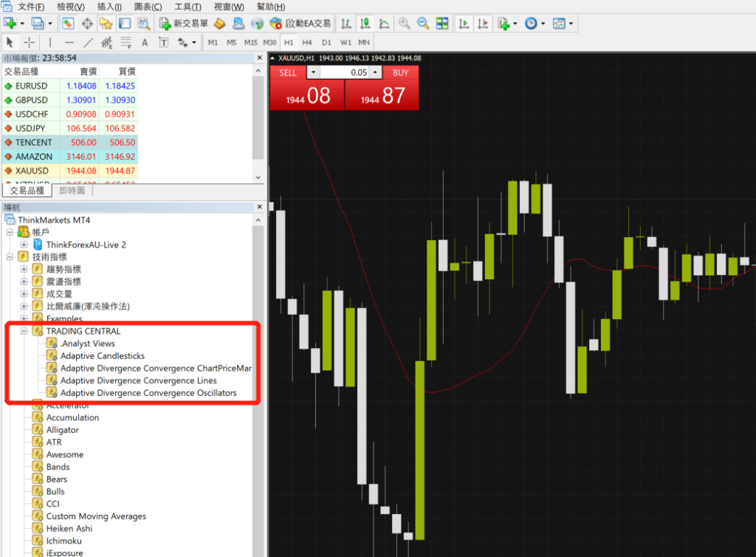
Task: Select the trendline drawing tool
Action: (87, 42)
